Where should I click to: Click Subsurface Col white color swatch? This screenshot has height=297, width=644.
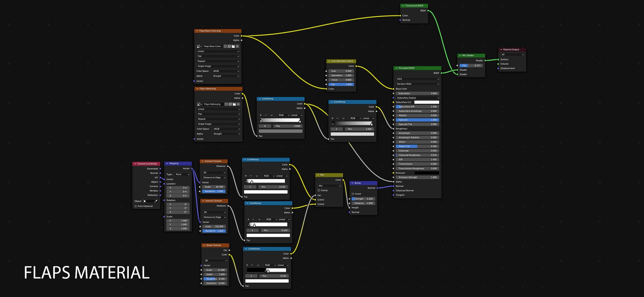[427, 102]
